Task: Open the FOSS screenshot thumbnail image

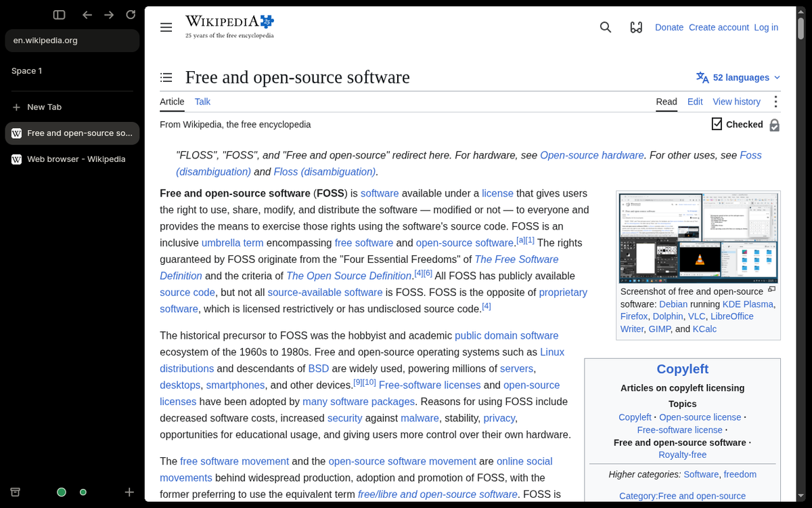Action: click(x=698, y=238)
